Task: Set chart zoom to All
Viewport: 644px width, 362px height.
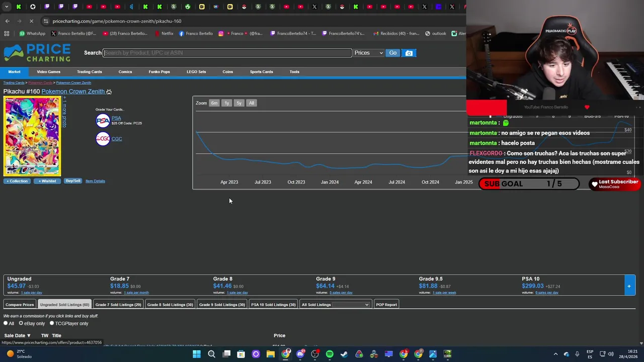Action: [252, 103]
